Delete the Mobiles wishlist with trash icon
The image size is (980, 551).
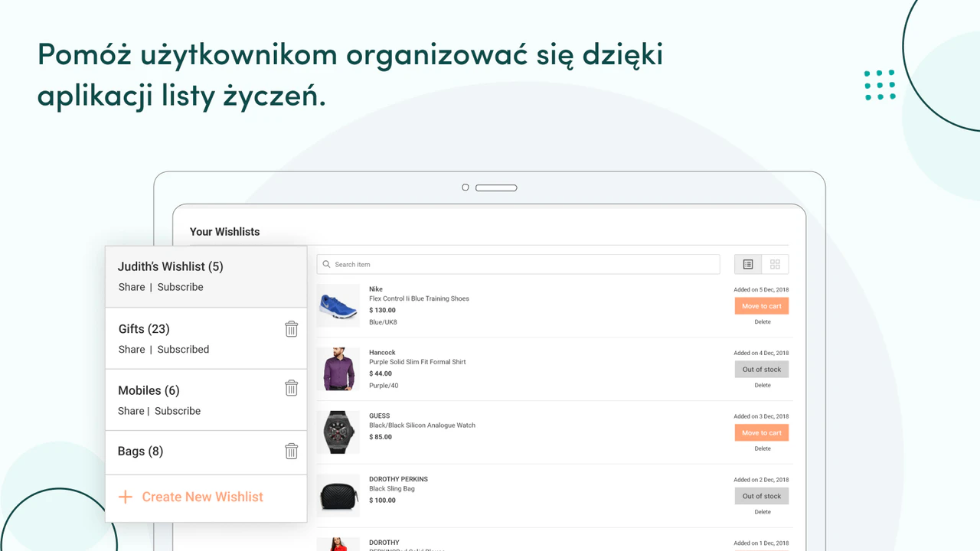[291, 388]
